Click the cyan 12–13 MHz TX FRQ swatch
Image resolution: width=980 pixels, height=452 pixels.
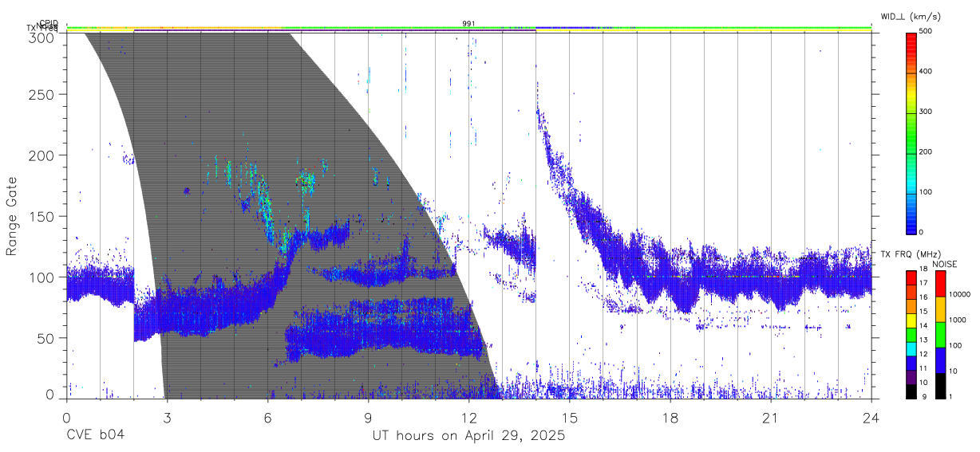click(911, 348)
